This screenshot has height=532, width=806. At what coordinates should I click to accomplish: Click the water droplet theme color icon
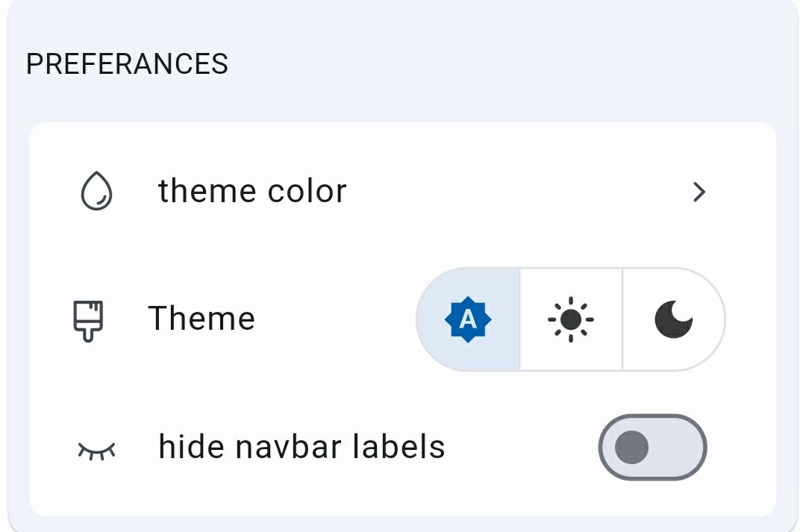click(96, 190)
